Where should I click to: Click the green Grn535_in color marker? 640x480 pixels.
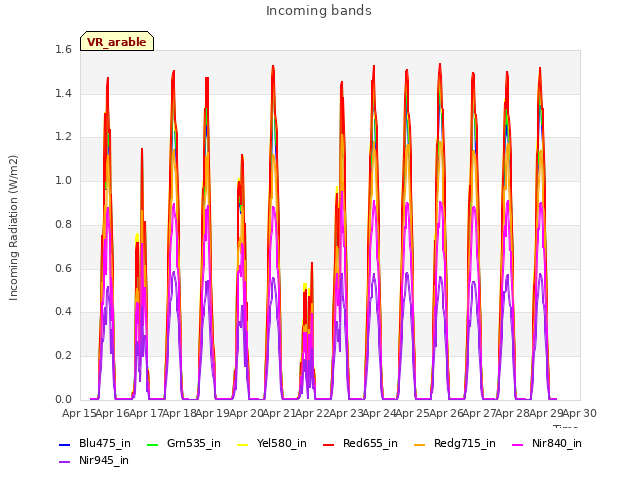(x=152, y=444)
